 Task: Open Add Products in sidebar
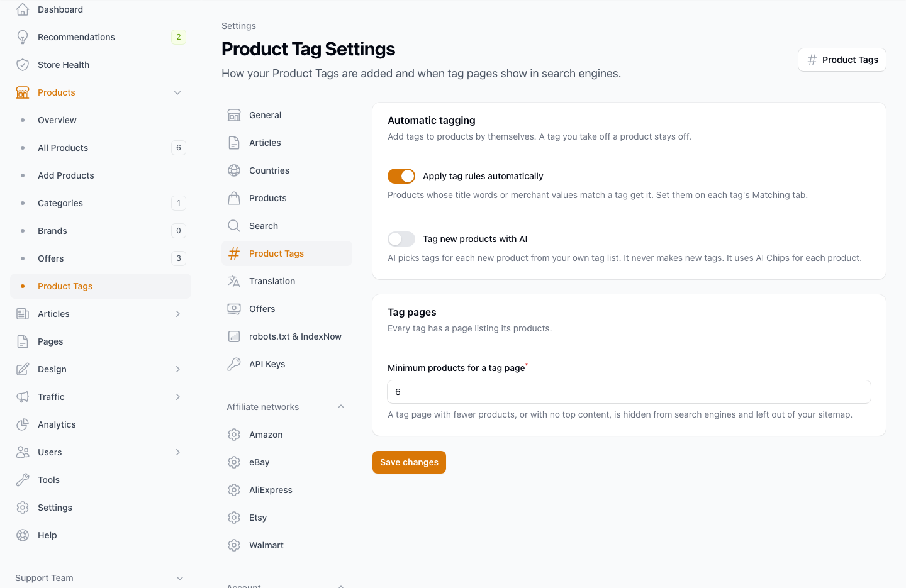pos(101,175)
